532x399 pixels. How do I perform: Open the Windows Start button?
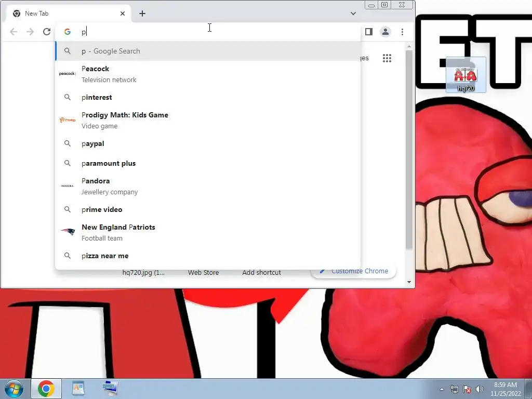tap(14, 389)
